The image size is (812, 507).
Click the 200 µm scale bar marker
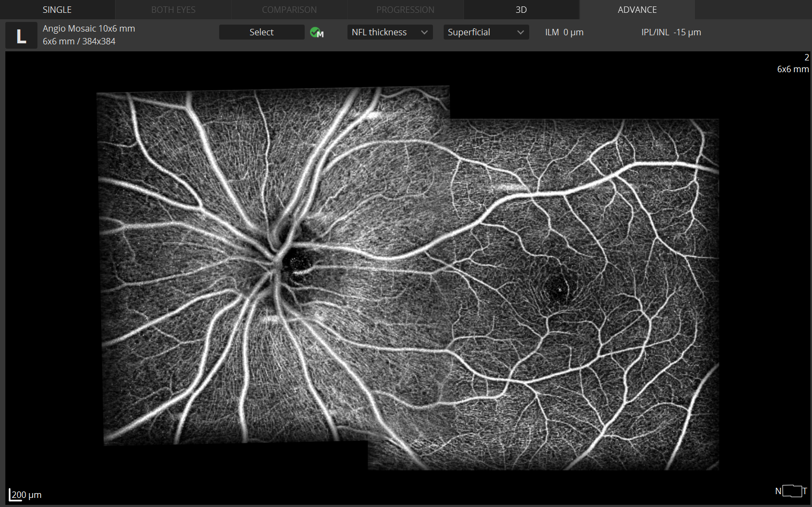coord(25,495)
